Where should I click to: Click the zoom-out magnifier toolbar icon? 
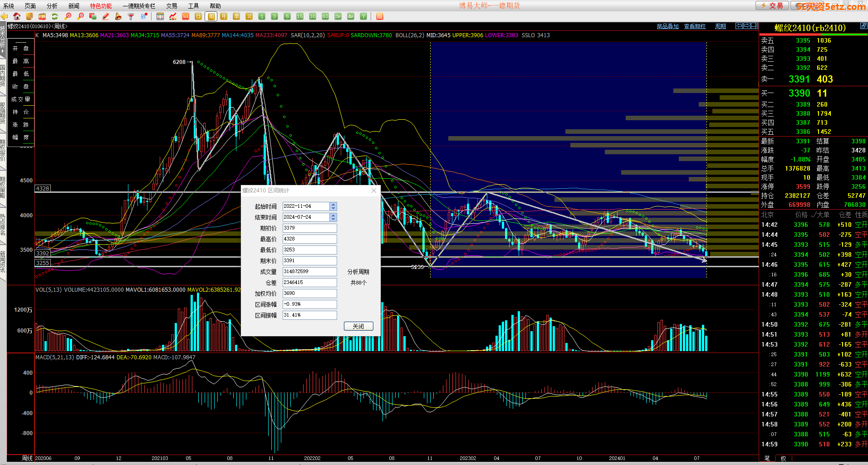click(x=80, y=16)
